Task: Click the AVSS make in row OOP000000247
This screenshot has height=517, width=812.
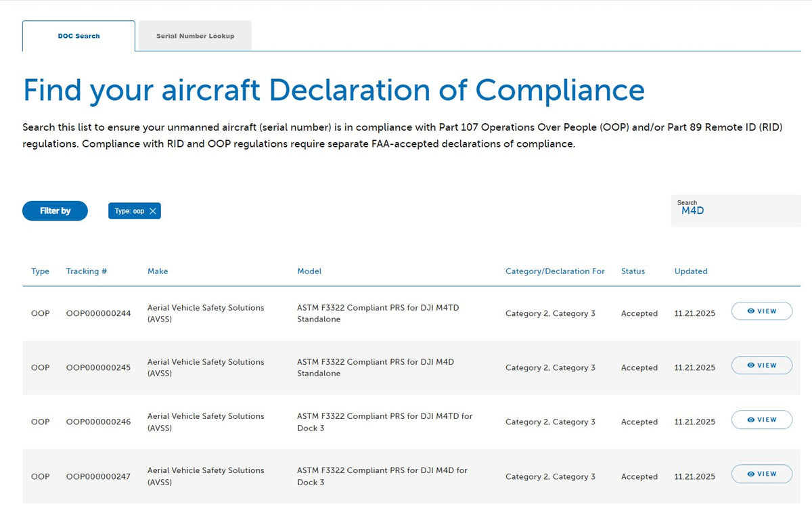Action: (x=206, y=476)
